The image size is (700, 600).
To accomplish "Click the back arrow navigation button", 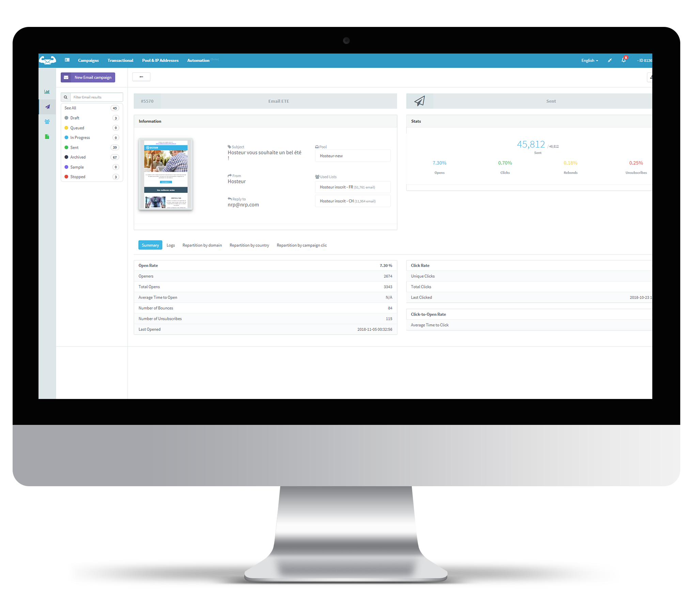I will coord(141,76).
